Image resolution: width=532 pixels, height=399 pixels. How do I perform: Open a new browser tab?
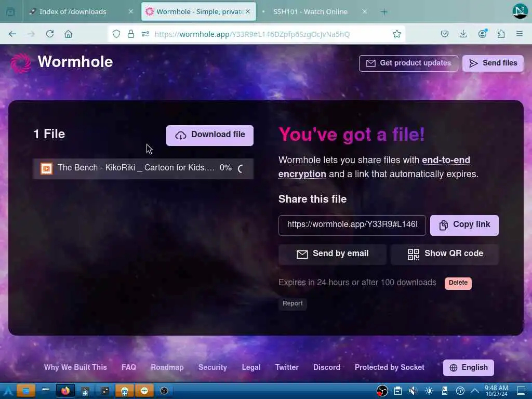coord(384,12)
